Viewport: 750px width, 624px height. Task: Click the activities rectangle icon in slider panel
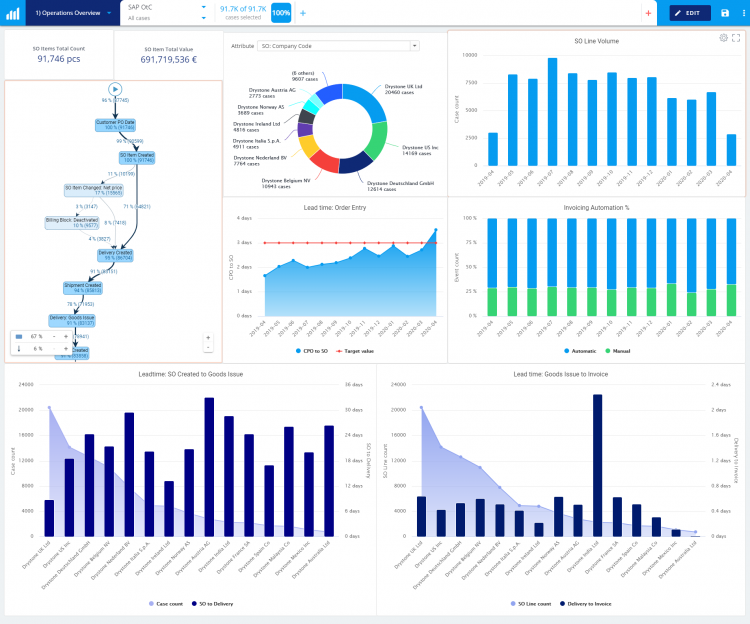pyautogui.click(x=19, y=337)
